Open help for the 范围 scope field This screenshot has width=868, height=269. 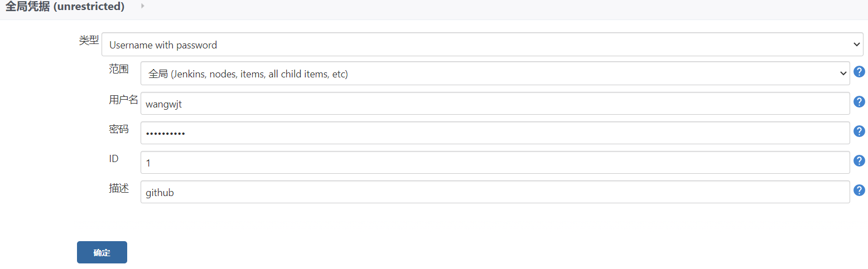[860, 72]
